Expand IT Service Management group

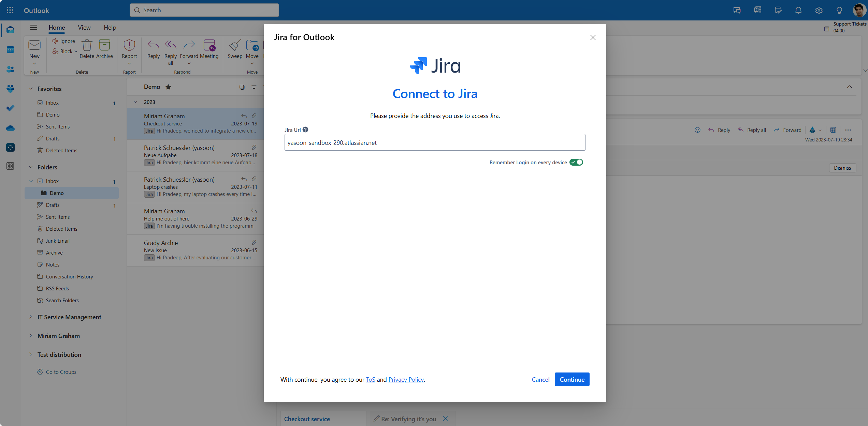point(30,317)
